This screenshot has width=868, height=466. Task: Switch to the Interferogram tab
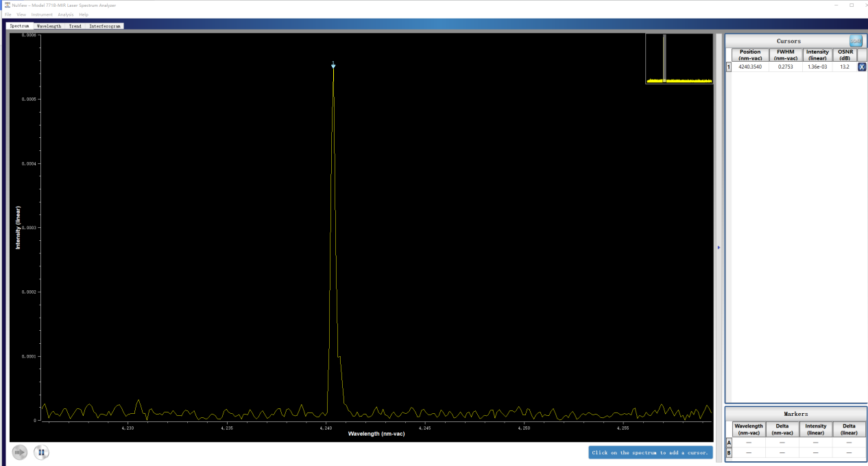pos(105,26)
